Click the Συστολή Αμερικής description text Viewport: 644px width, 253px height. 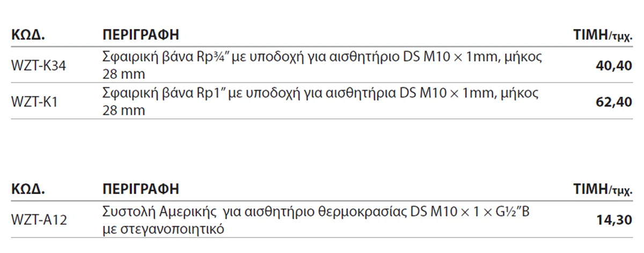click(x=317, y=220)
